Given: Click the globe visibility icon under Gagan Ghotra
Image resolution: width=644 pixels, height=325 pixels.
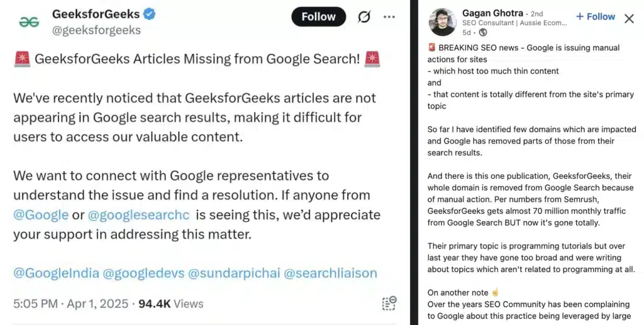Looking at the screenshot, I should [483, 32].
